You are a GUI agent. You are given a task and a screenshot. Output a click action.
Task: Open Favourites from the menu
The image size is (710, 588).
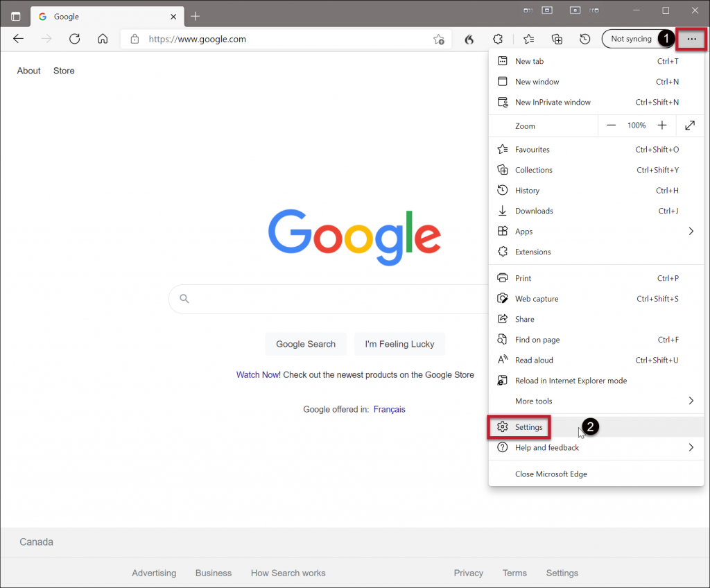click(x=596, y=150)
